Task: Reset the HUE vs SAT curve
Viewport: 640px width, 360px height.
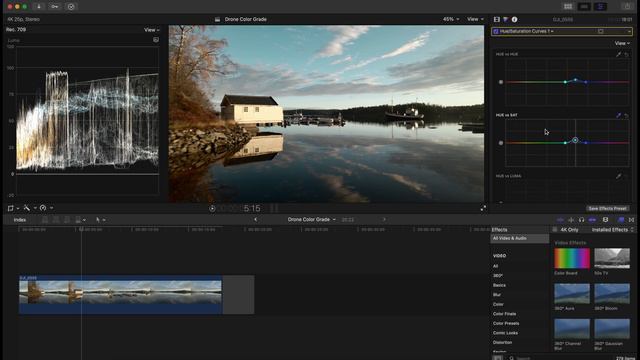Action: (x=627, y=116)
